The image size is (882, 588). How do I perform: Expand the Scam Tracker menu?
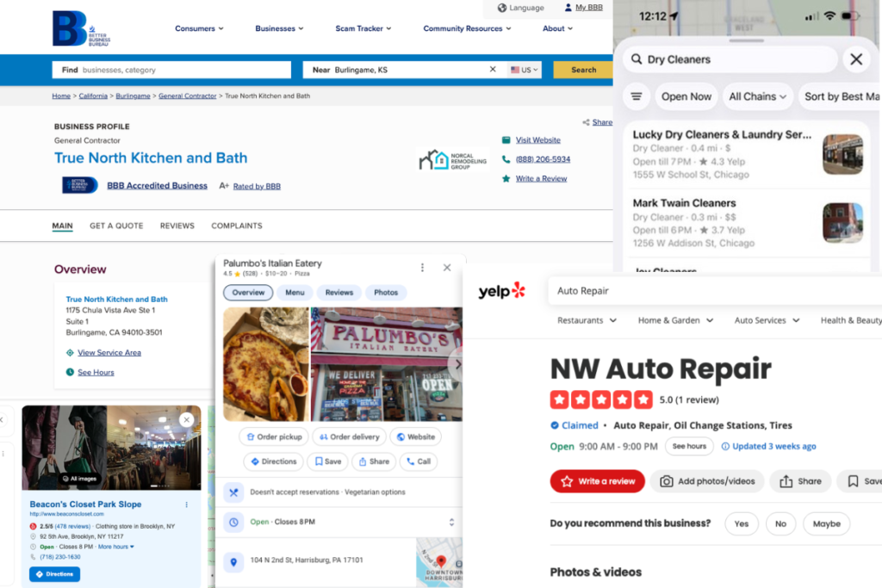point(363,28)
